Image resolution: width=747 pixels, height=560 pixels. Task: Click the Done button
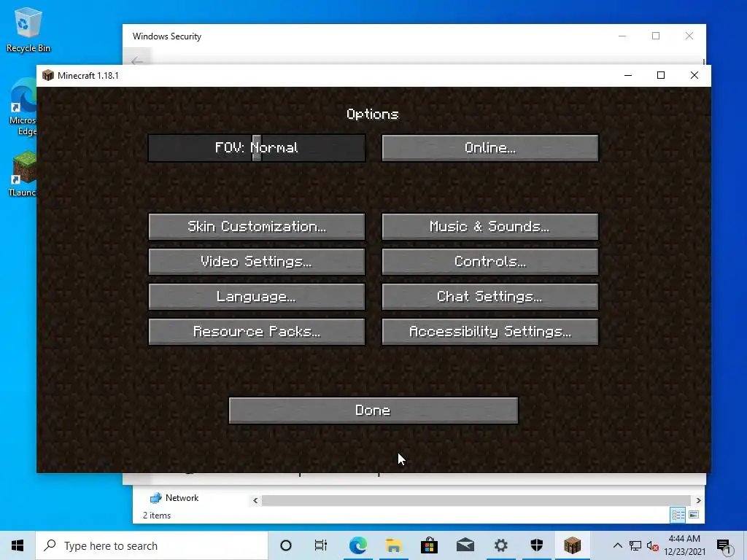pos(373,411)
